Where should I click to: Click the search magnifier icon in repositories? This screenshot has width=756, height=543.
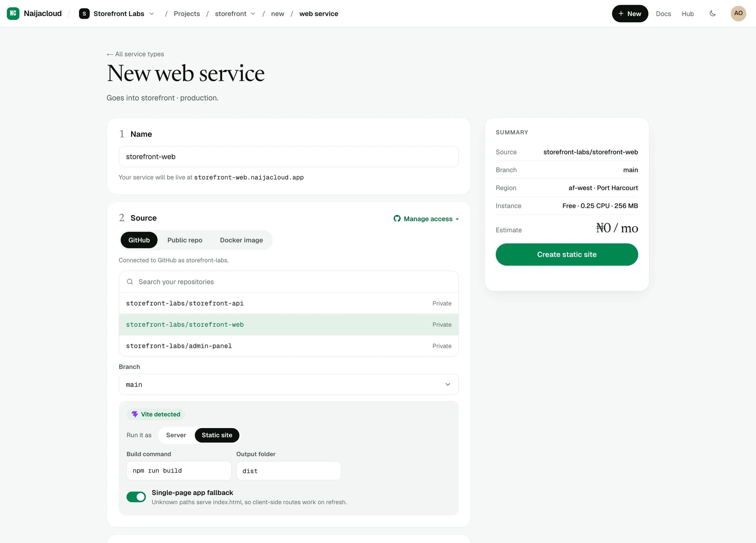[x=130, y=282]
